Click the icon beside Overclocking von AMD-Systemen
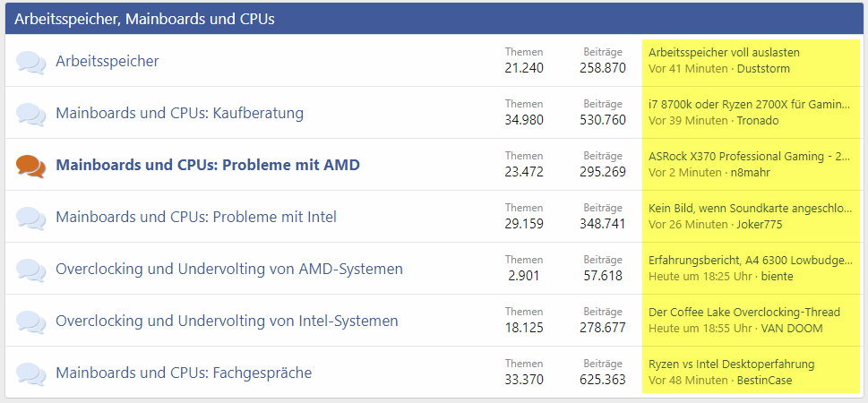This screenshot has width=868, height=403. pos(30,270)
